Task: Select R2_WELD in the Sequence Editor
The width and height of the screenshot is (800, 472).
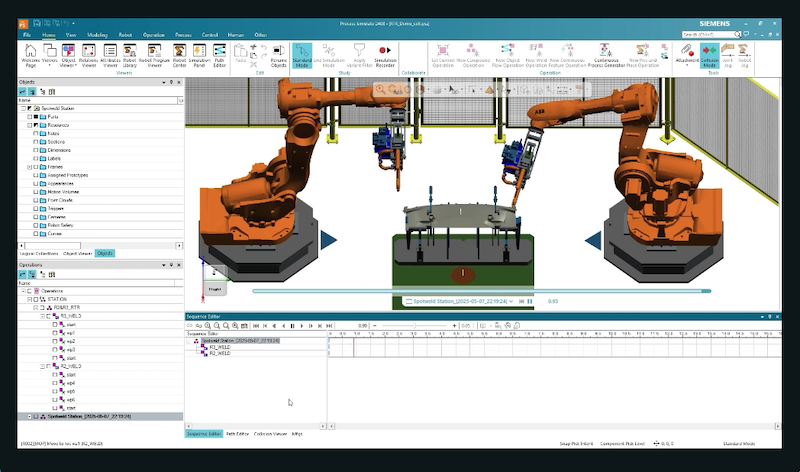Action: tap(219, 353)
